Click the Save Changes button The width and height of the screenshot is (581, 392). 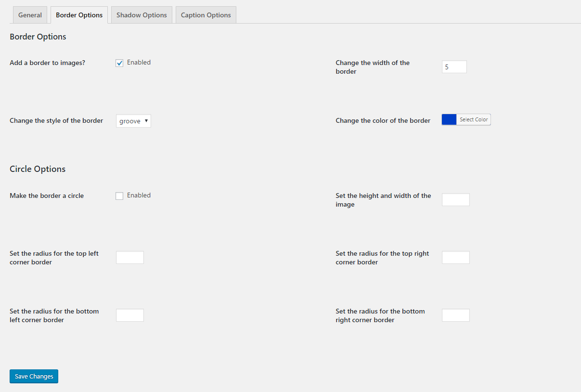[x=34, y=376]
